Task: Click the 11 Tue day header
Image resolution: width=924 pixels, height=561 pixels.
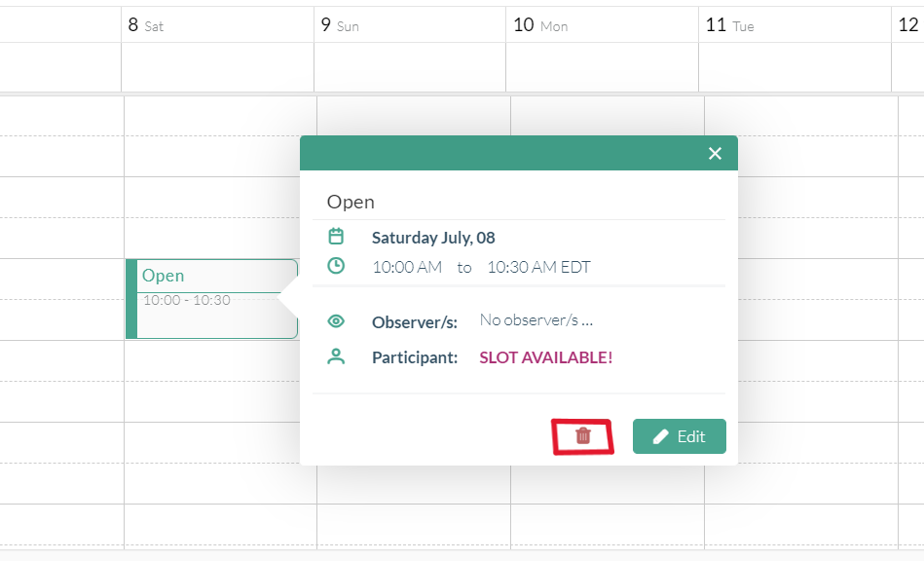Action: (728, 25)
